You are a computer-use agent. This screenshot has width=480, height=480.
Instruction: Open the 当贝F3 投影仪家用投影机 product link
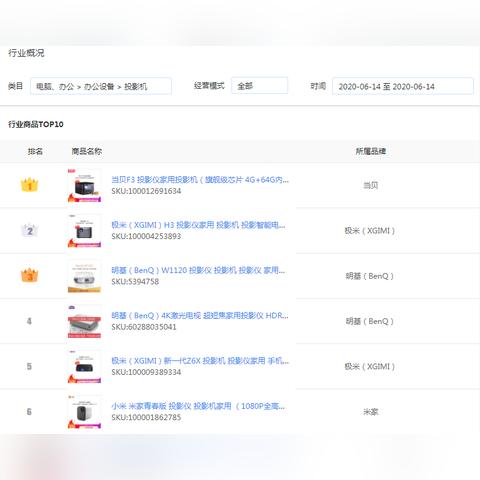click(x=200, y=180)
